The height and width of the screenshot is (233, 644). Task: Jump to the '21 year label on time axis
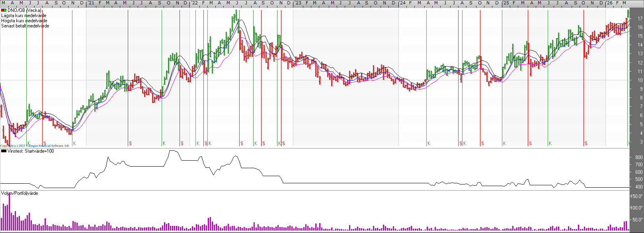pos(91,3)
